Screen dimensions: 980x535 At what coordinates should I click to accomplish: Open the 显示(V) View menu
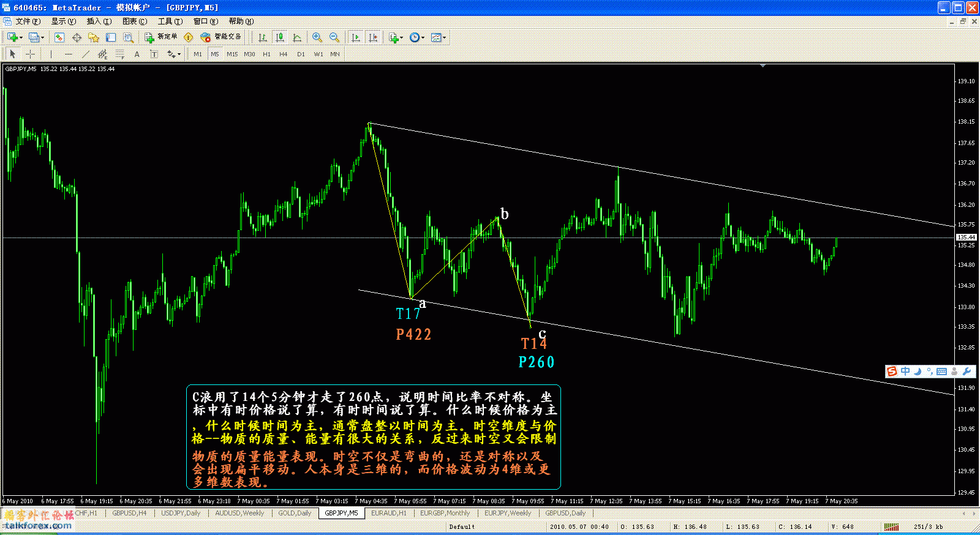tap(64, 21)
